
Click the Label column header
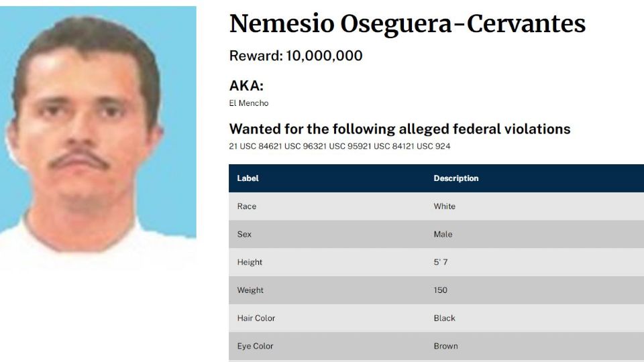click(248, 178)
